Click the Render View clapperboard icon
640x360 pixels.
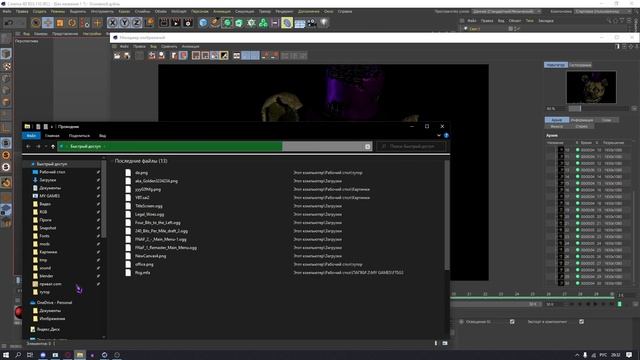(164, 23)
